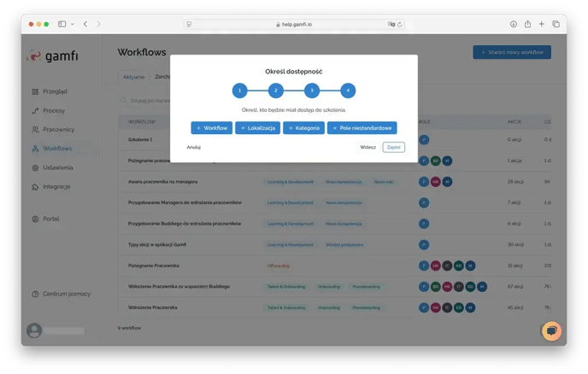Image resolution: width=588 pixels, height=374 pixels.
Task: Select the Pracownicy people icon
Action: (x=35, y=130)
